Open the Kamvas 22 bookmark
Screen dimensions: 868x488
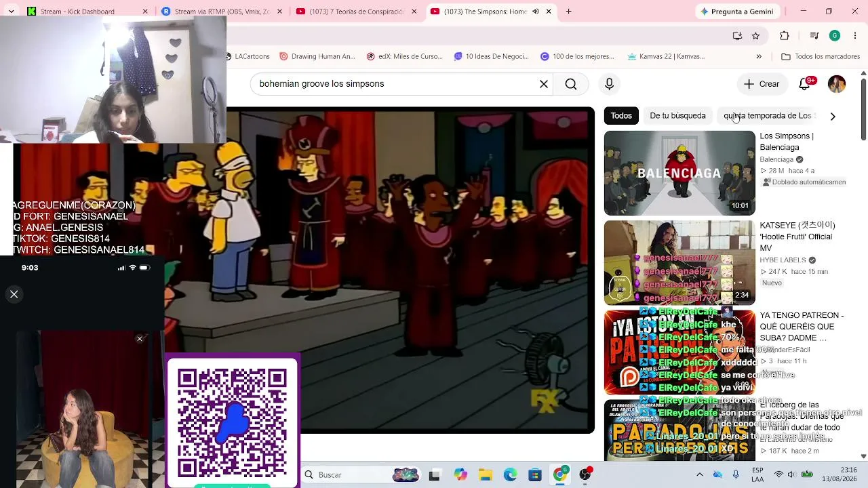click(x=667, y=56)
